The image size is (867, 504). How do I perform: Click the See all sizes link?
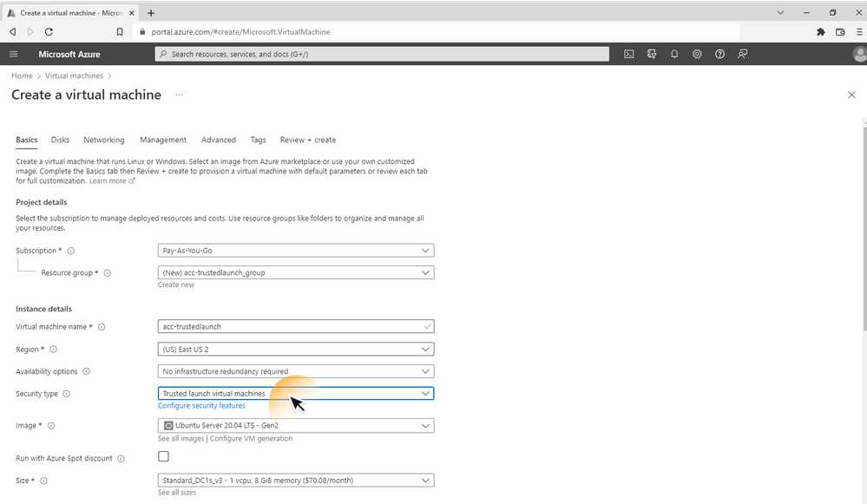tap(177, 493)
